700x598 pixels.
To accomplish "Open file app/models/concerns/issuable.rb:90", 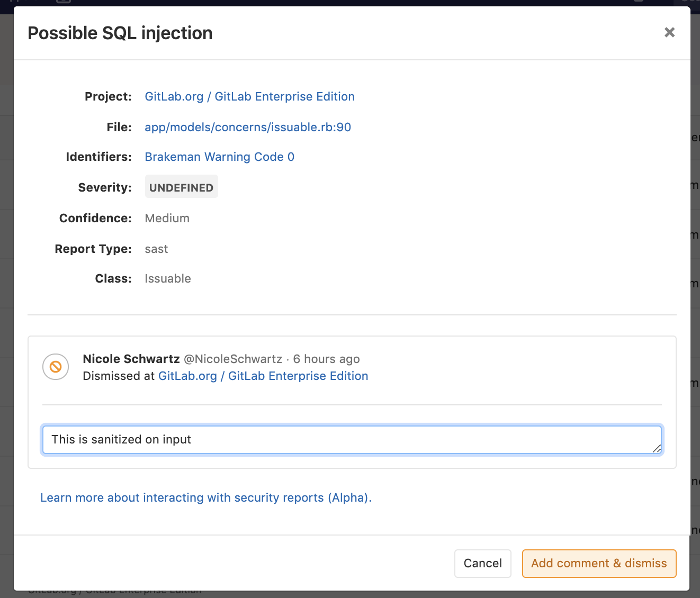I will tap(247, 127).
